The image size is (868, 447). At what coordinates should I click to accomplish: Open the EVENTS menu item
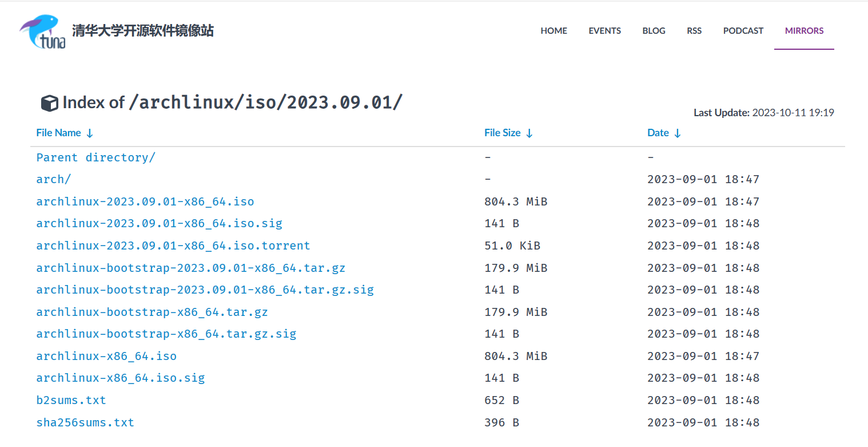click(605, 31)
